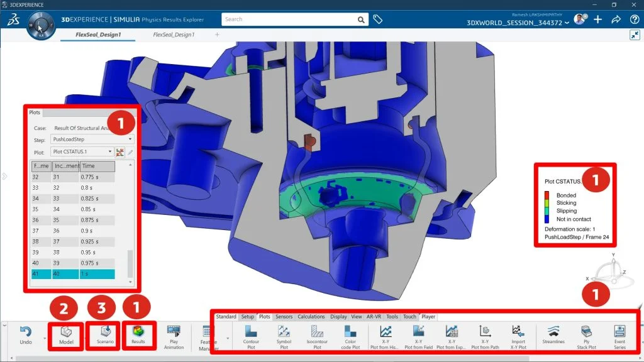
Task: Create an X-Y Plot from Path
Action: tap(485, 334)
